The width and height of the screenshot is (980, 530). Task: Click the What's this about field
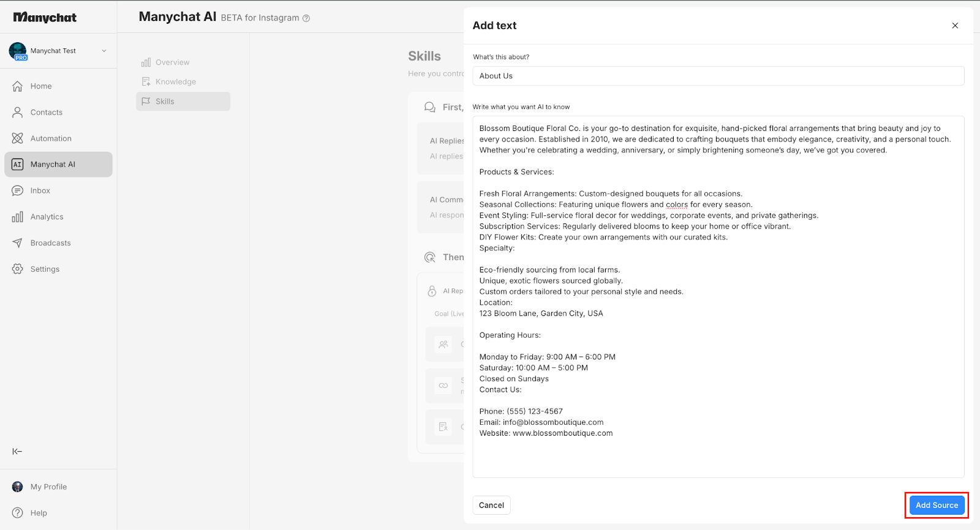(718, 76)
